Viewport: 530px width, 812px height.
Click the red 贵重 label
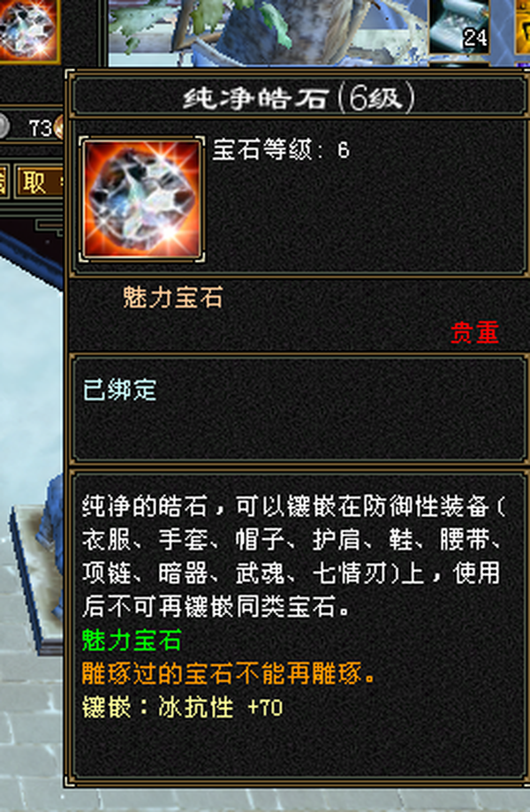tap(474, 332)
